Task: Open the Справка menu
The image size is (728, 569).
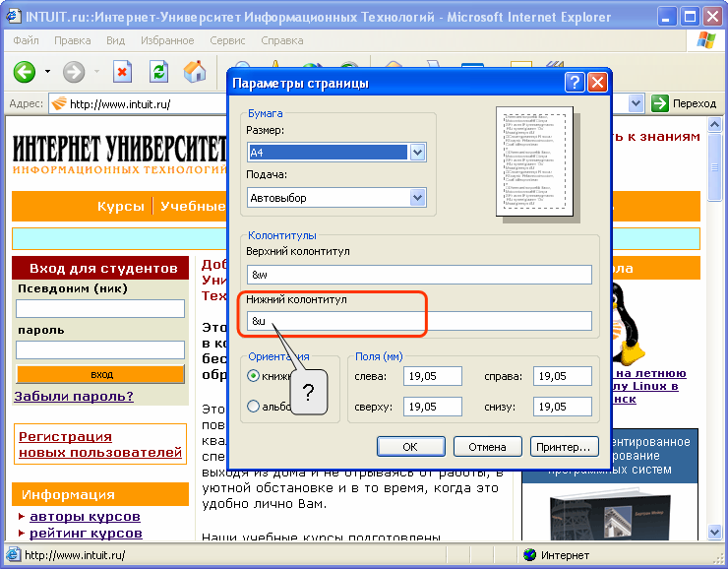Action: (281, 40)
